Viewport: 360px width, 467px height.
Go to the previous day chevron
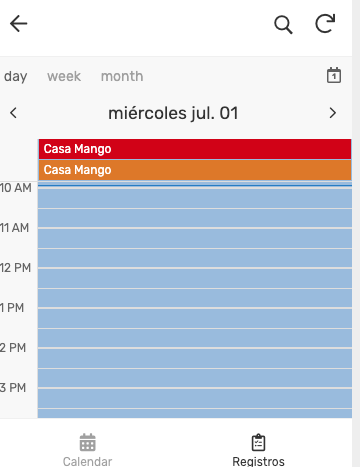pos(13,113)
